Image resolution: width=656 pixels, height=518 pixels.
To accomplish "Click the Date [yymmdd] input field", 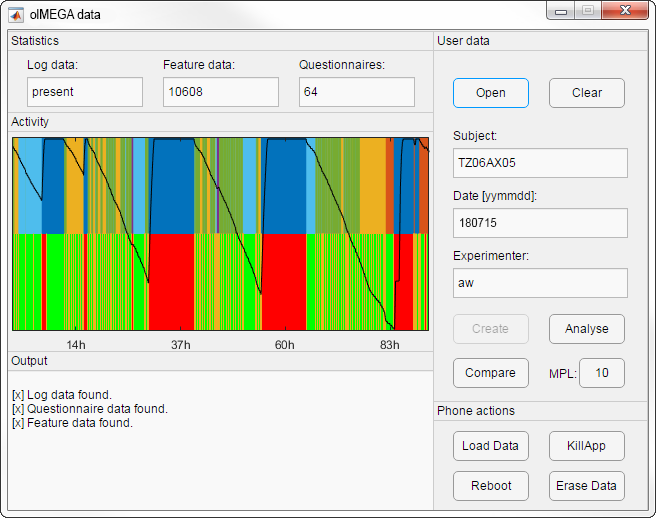I will click(x=540, y=223).
